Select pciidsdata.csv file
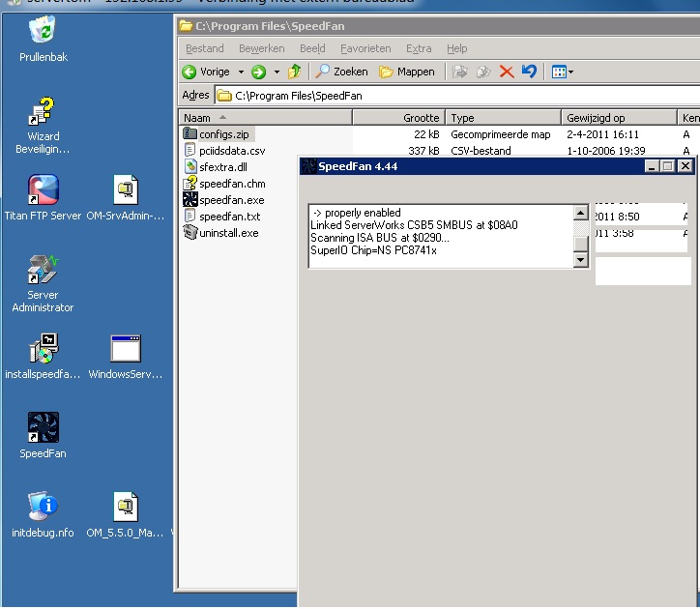Screen dimensions: 700x609 click(224, 151)
